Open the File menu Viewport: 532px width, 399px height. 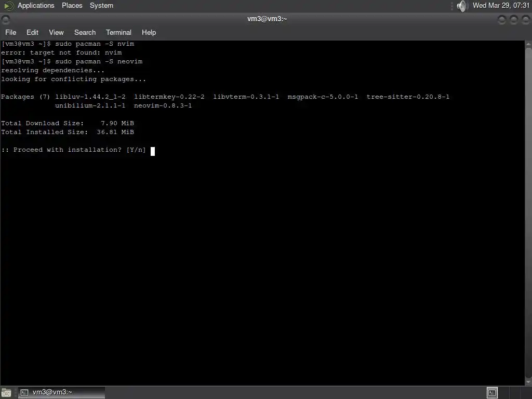(x=10, y=33)
